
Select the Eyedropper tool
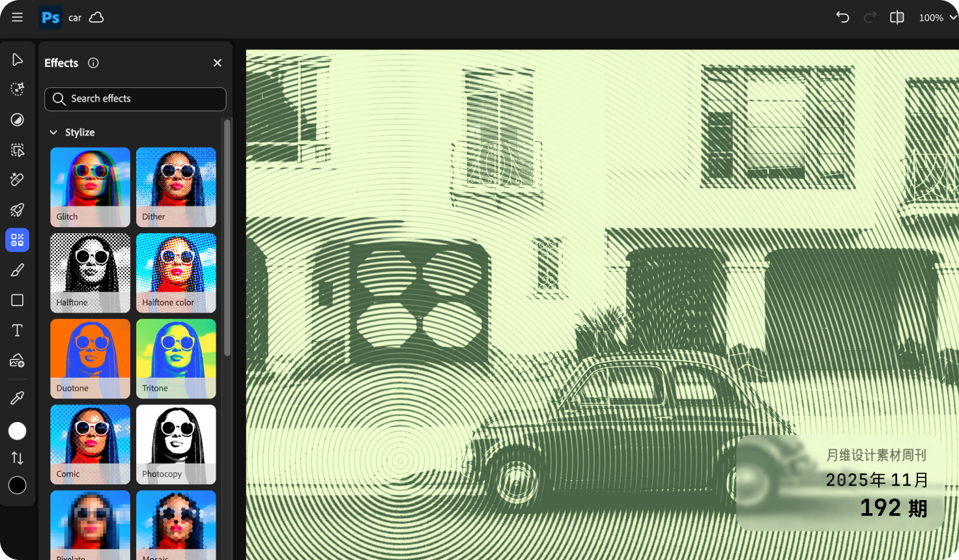(x=18, y=397)
